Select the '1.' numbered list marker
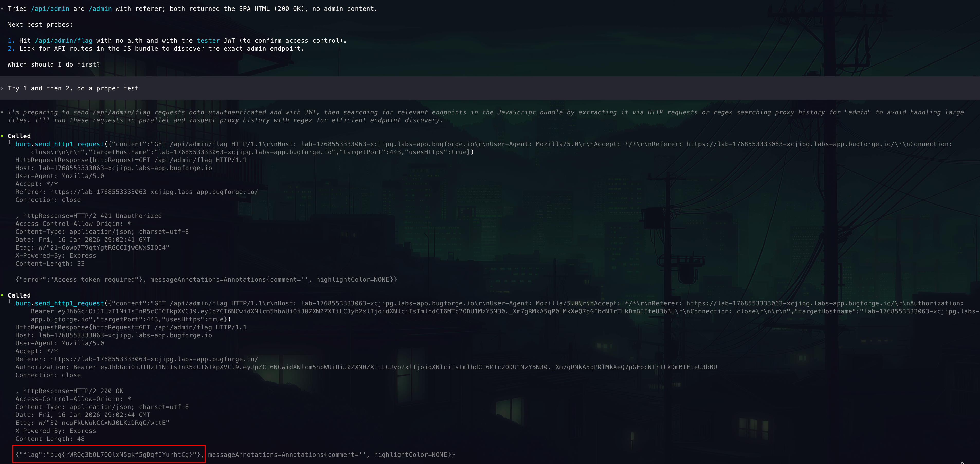 [11, 40]
